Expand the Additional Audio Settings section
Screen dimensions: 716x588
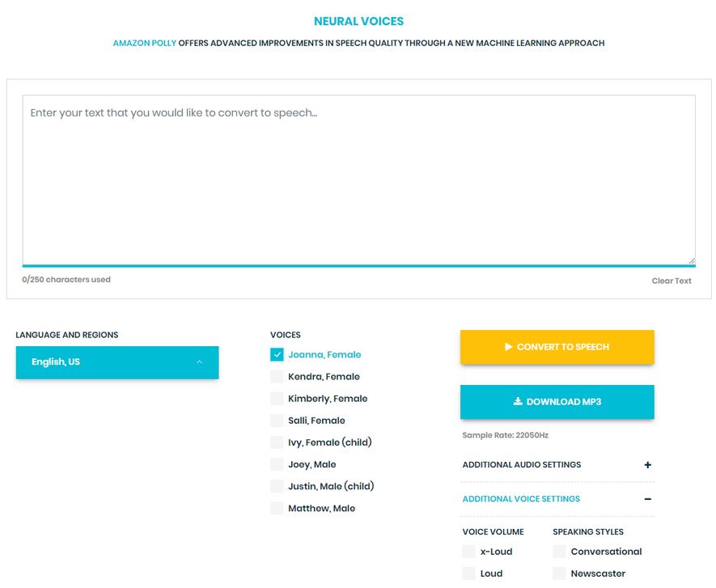557,465
